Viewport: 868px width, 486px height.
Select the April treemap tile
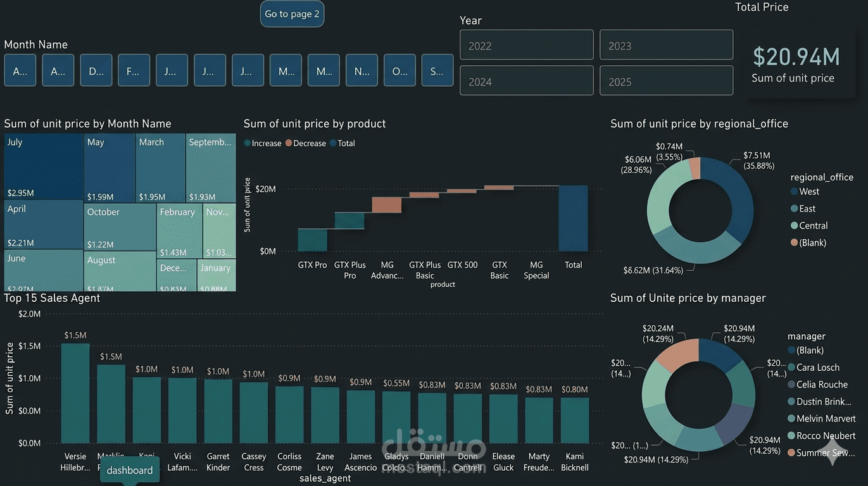[x=44, y=225]
